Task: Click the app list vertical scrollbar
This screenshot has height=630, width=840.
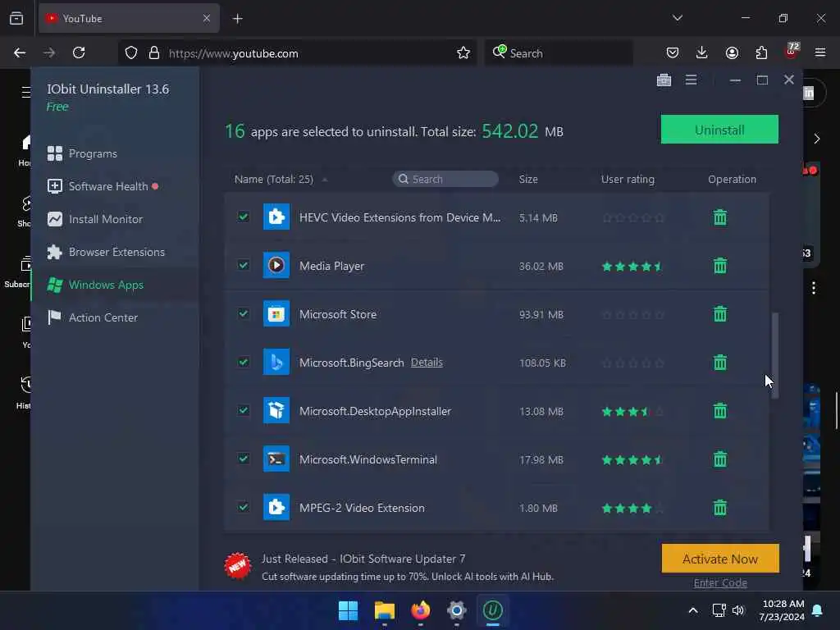Action: click(774, 355)
